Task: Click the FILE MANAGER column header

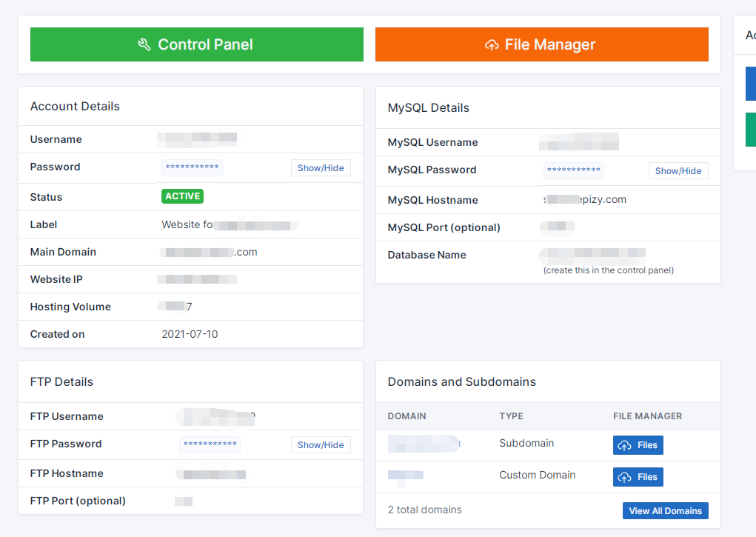Action: point(647,416)
